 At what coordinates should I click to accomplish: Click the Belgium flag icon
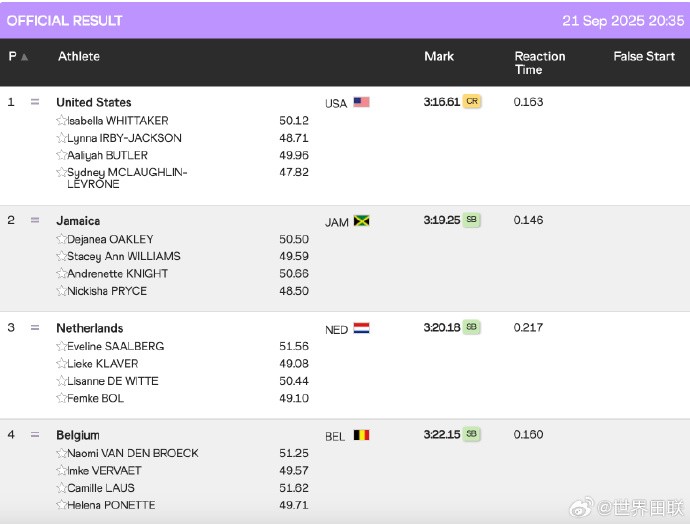coord(361,435)
